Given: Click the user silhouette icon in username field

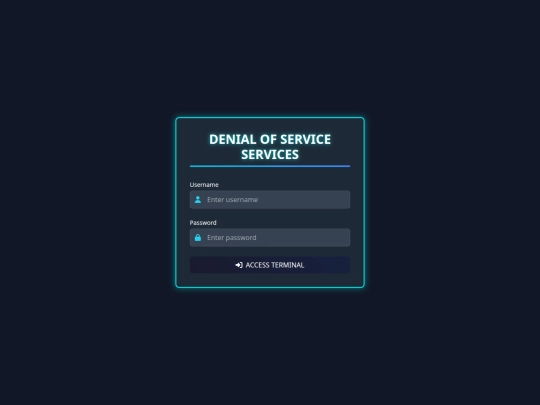Looking at the screenshot, I should click(x=198, y=199).
